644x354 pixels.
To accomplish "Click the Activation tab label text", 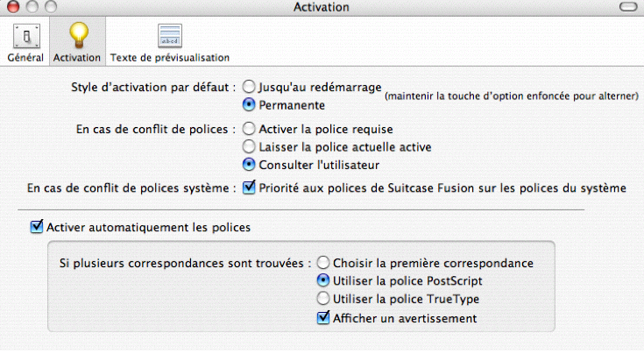I will (x=77, y=58).
